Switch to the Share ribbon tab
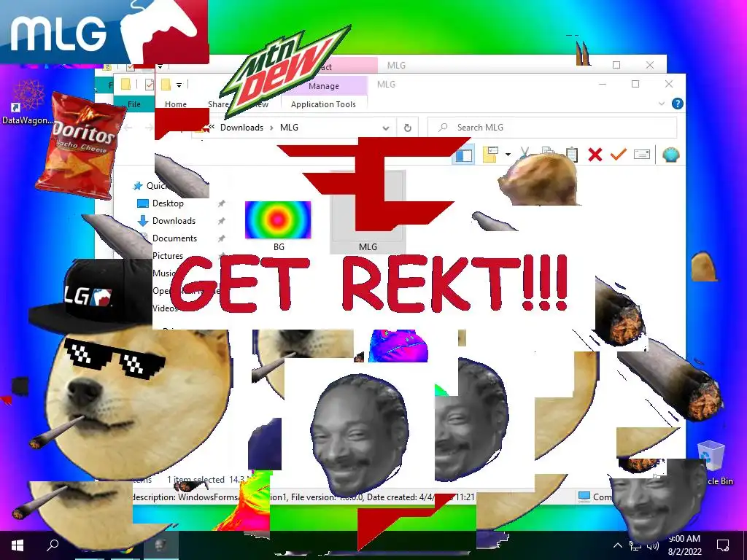747x560 pixels. (x=218, y=104)
